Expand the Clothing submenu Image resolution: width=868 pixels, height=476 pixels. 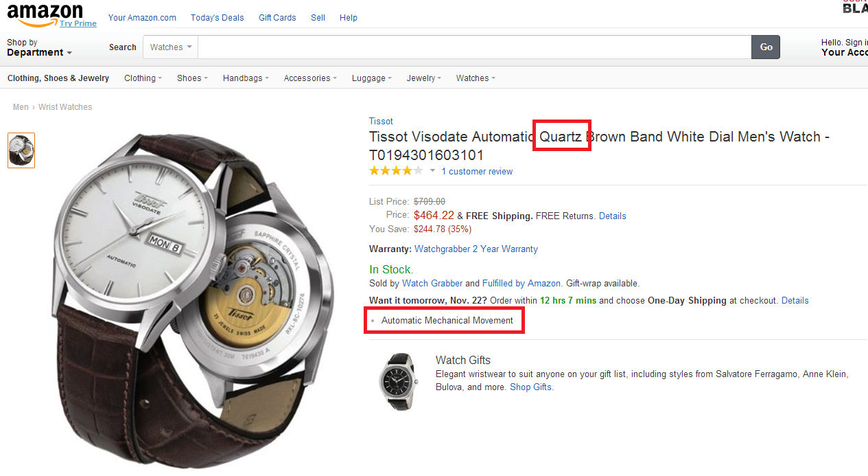(143, 78)
